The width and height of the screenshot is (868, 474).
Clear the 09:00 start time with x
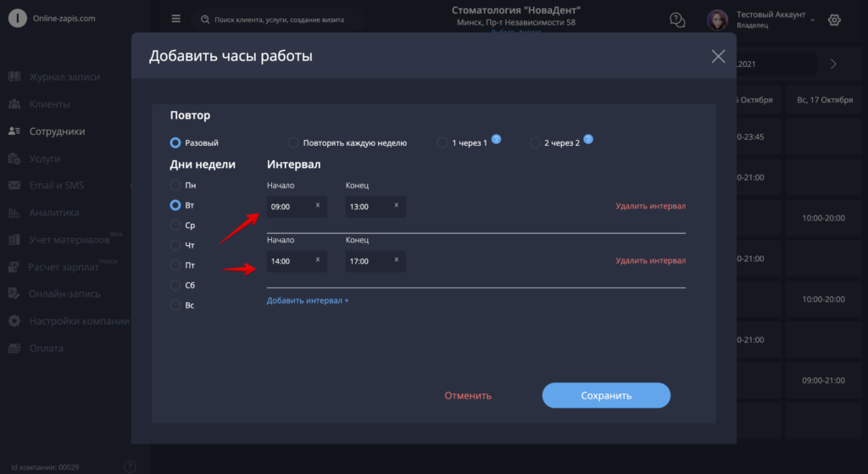[318, 205]
